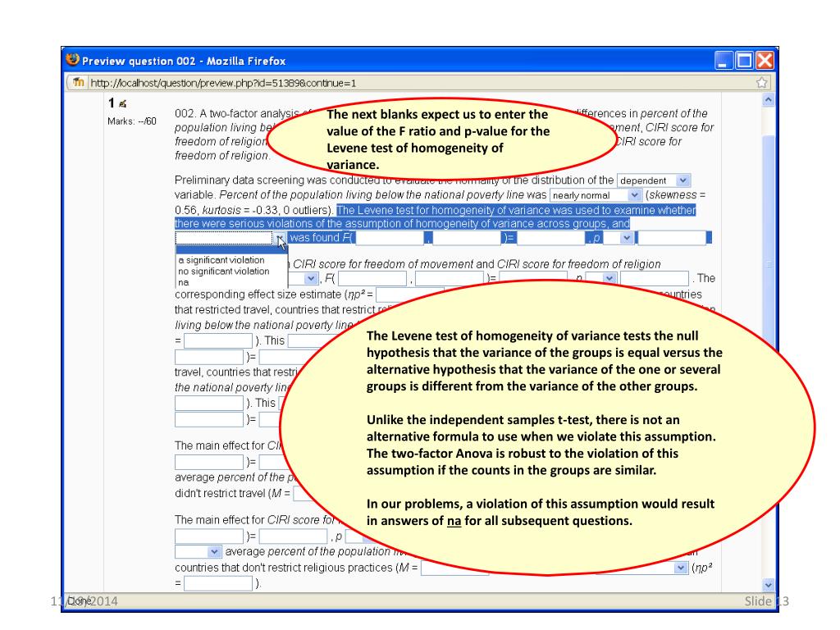Click the interaction p-value input field
The image size is (840, 630).
tap(654, 279)
